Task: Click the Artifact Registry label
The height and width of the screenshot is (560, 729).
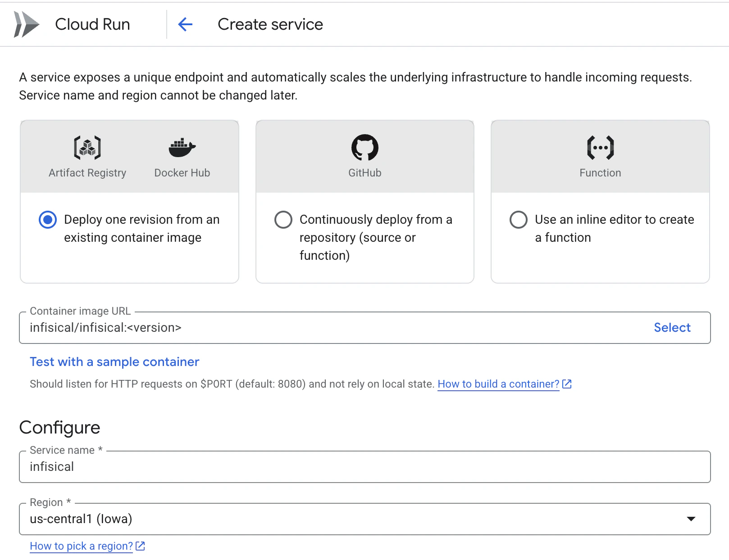Action: click(x=87, y=173)
